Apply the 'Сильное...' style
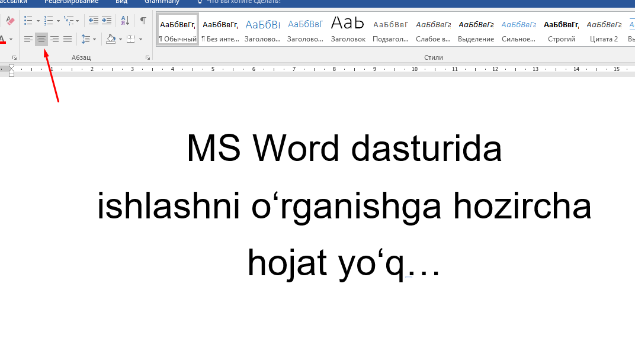The image size is (635, 364). tap(519, 30)
